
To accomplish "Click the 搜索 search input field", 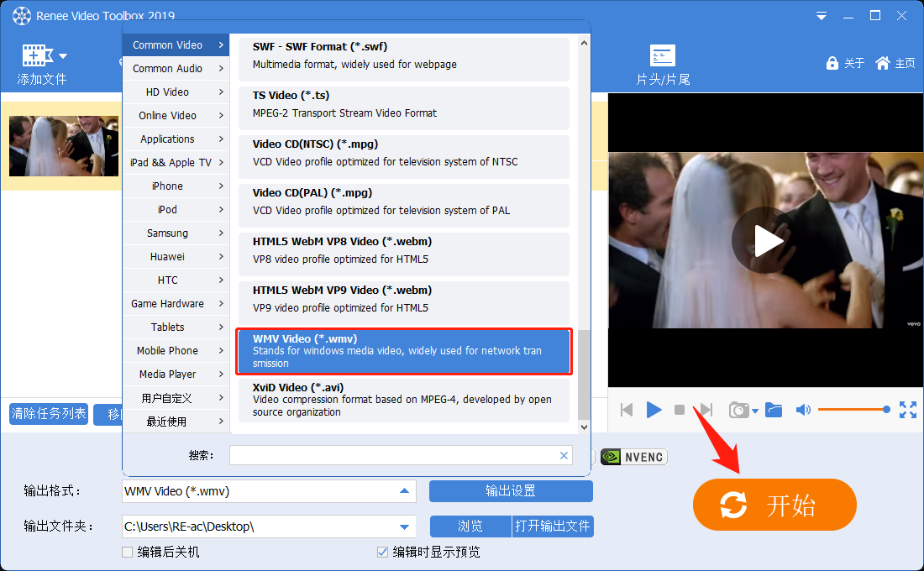I will click(x=401, y=455).
